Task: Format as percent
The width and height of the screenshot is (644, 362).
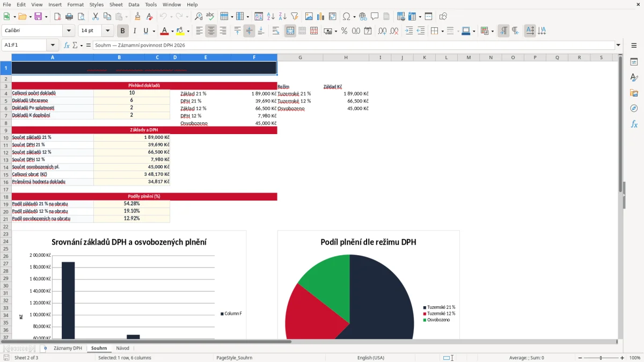Action: [x=345, y=31]
